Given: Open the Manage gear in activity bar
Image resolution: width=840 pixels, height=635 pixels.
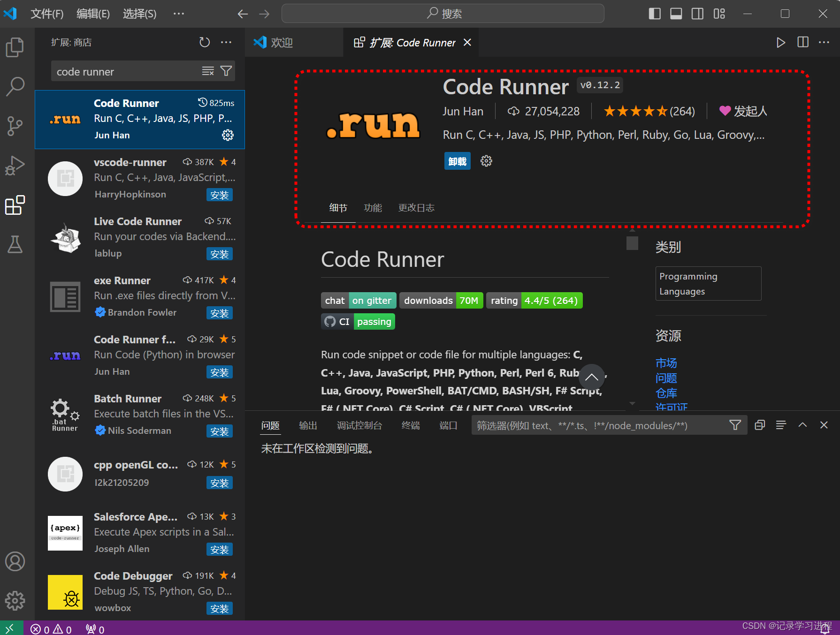Looking at the screenshot, I should [x=15, y=600].
